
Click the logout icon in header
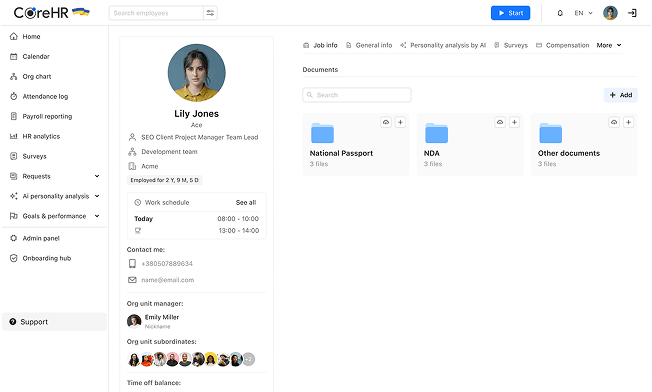pos(632,13)
